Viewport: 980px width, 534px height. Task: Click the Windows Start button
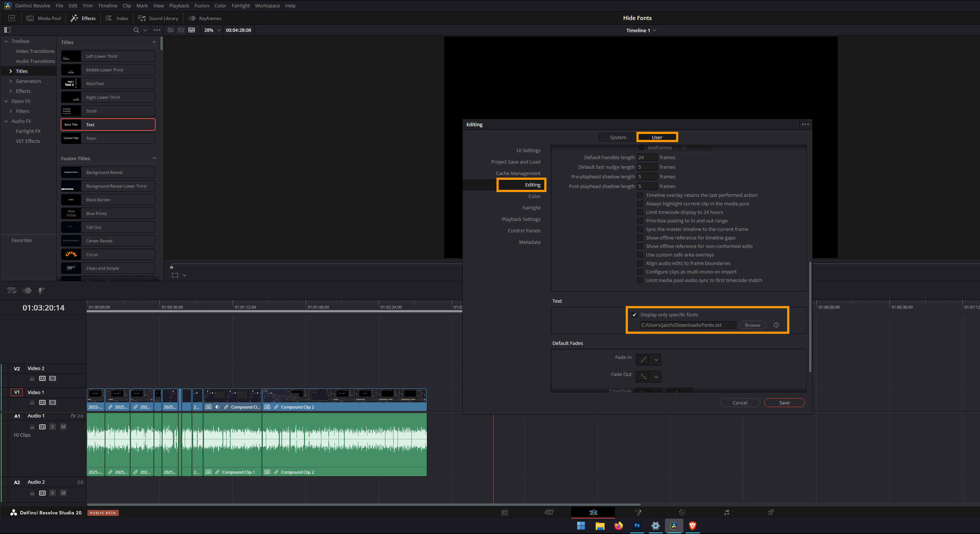pyautogui.click(x=581, y=525)
